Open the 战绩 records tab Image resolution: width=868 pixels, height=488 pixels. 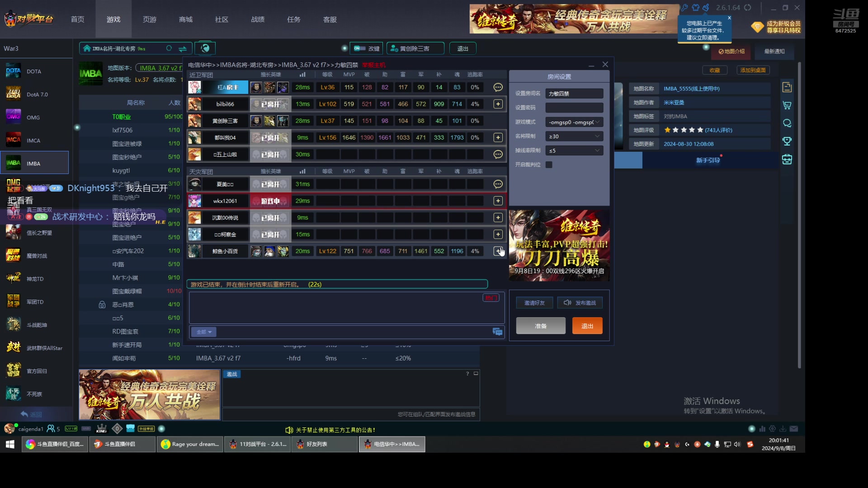pyautogui.click(x=258, y=19)
